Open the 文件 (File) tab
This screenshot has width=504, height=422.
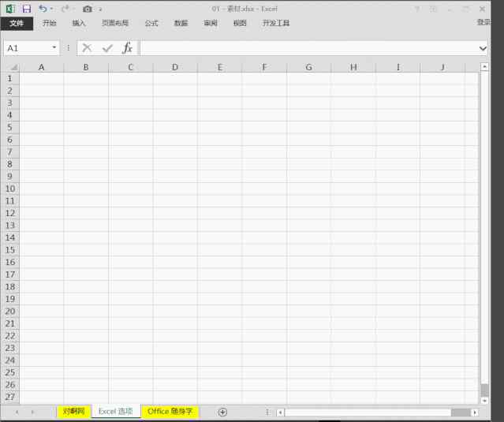pos(17,24)
